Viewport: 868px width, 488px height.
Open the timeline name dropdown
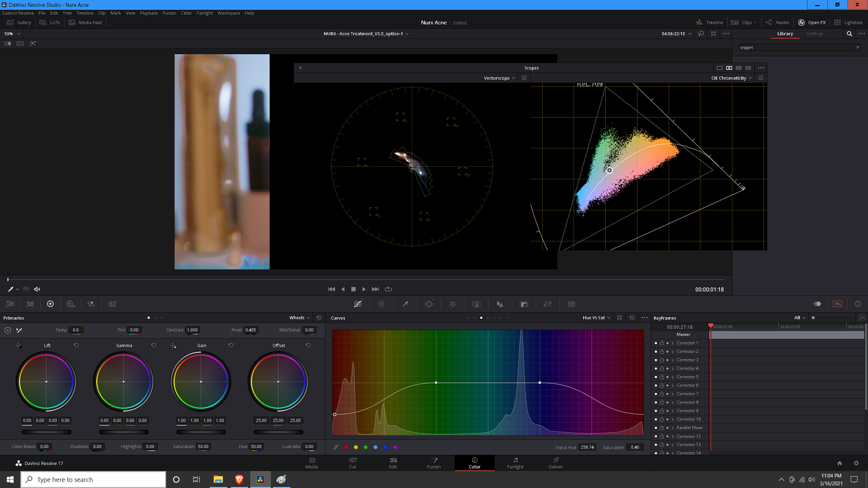tap(366, 34)
